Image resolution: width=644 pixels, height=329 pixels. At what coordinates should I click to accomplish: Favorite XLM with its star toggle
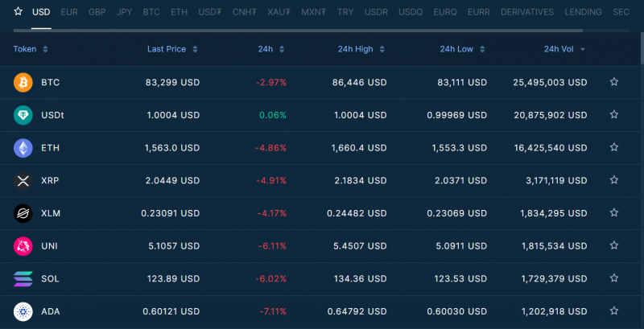coord(614,212)
